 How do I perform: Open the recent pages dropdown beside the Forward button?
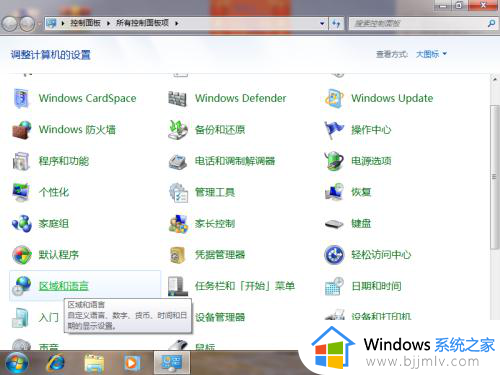(39, 24)
